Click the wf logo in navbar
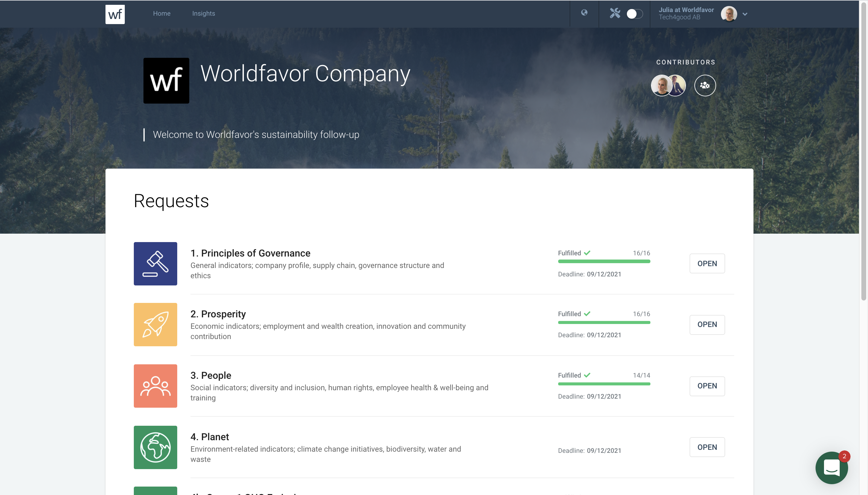The image size is (868, 495). tap(115, 14)
